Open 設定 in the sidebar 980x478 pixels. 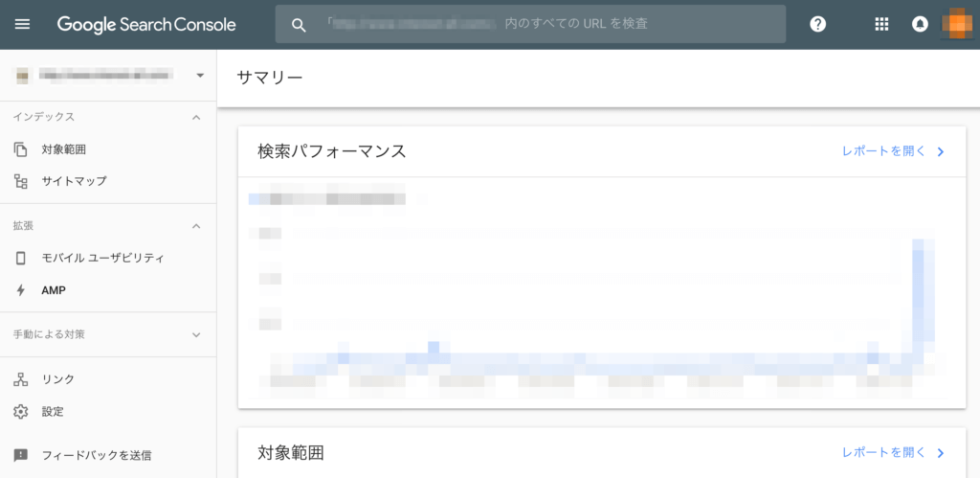tap(53, 412)
